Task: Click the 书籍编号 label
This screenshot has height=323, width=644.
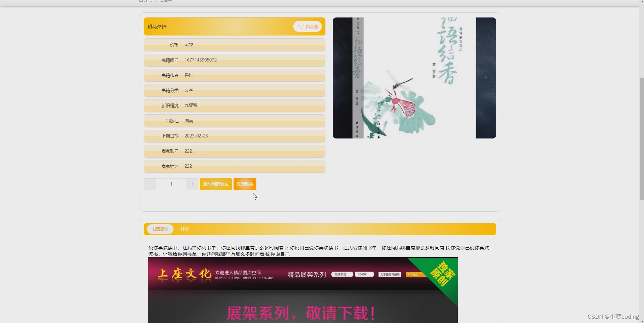Action: pyautogui.click(x=170, y=60)
